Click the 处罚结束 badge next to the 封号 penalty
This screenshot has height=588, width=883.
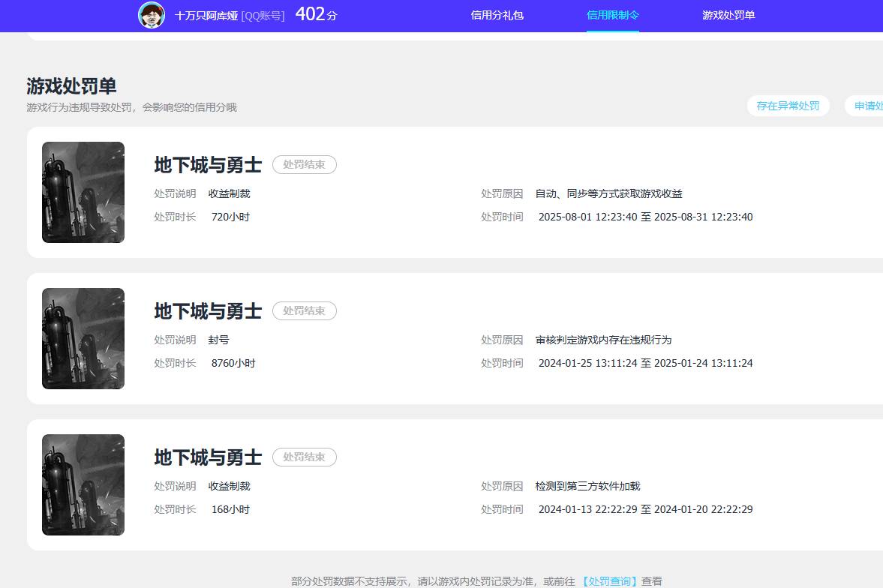coord(304,310)
